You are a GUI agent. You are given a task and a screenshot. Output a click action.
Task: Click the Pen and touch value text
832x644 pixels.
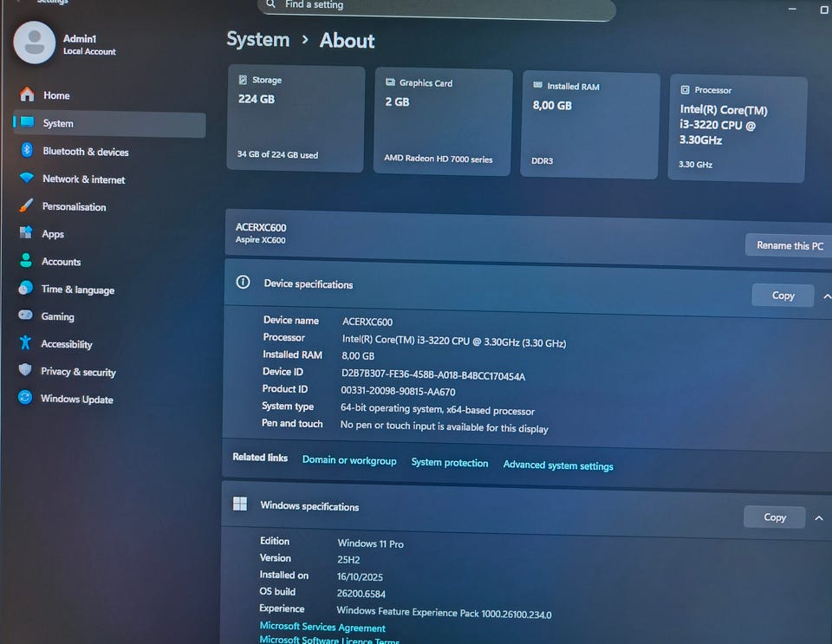click(444, 426)
